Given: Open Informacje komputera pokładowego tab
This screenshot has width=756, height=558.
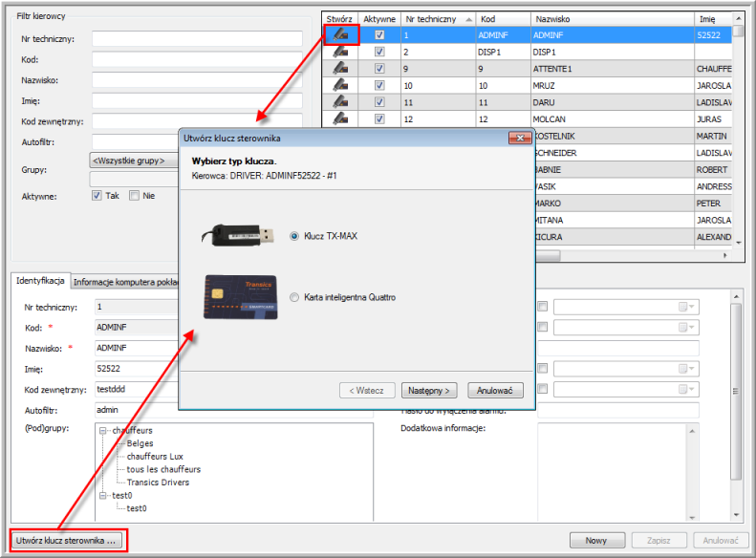Looking at the screenshot, I should pos(124,281).
